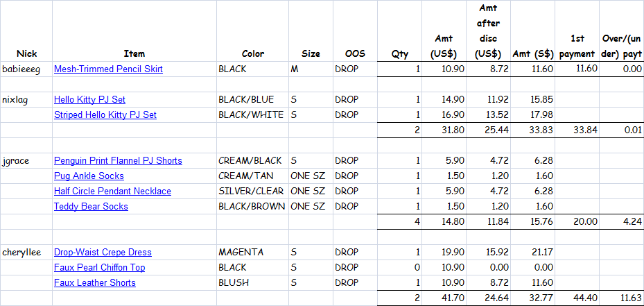This screenshot has width=644, height=306.
Task: Open the Mesh-Trimmed Pencil Skirt link
Action: tap(108, 69)
